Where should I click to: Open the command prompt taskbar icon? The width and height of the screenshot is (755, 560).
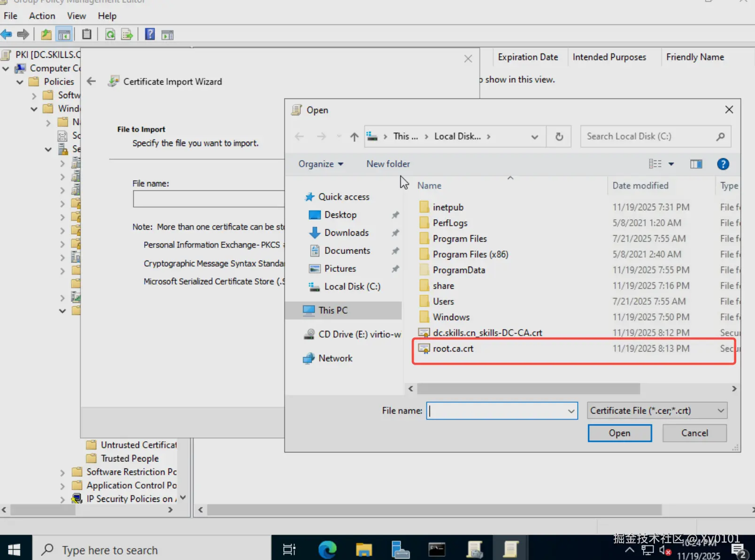[437, 549]
